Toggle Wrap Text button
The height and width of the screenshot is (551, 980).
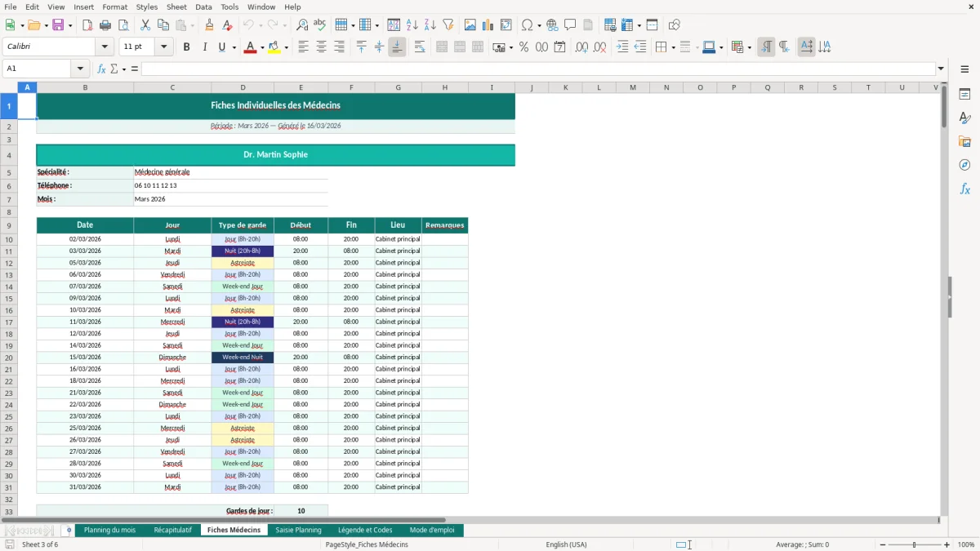point(420,47)
